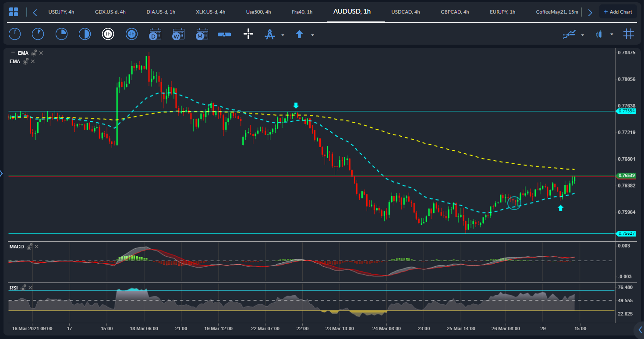This screenshot has width=644, height=339.
Task: Click the 0.78475 price axis label
Action: click(626, 53)
